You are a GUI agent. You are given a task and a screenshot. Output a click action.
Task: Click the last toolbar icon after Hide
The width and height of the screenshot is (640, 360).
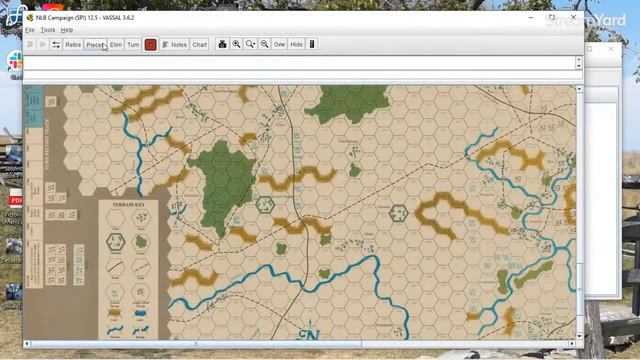[312, 44]
